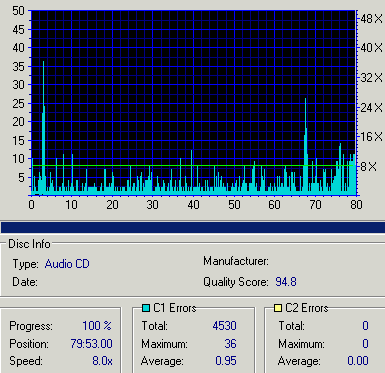Click the Manufacturer label in Disc Info
385x373 pixels.
236,261
